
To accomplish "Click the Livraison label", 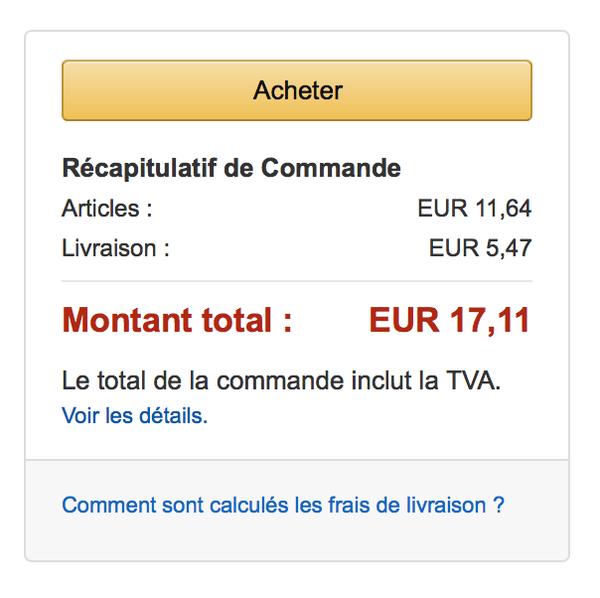I will point(115,247).
